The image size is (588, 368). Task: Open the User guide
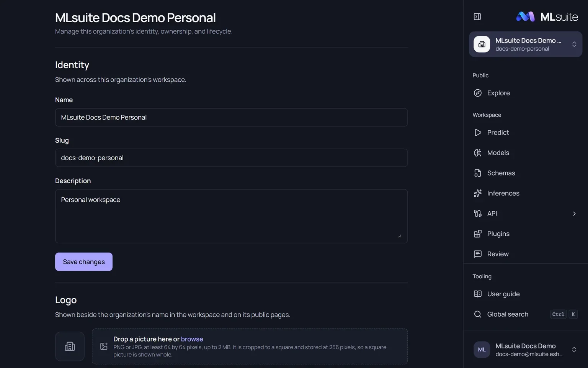pos(526,294)
